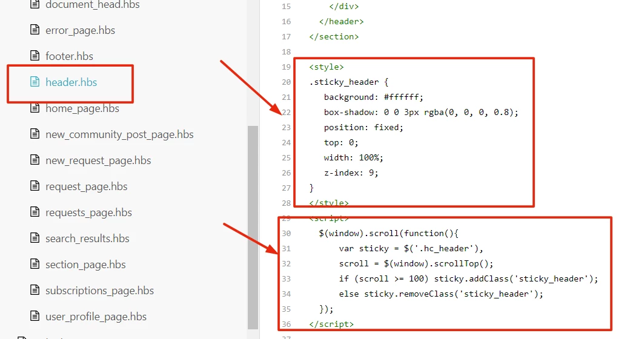Click file icon beside error_page.hbs
644x339 pixels.
35,30
